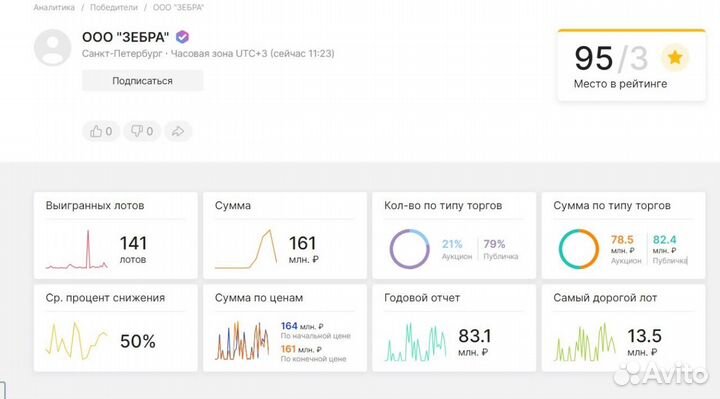Image resolution: width=720 pixels, height=399 pixels.
Task: Click the ООО "ЗЕБРА" company heading
Action: 125,37
